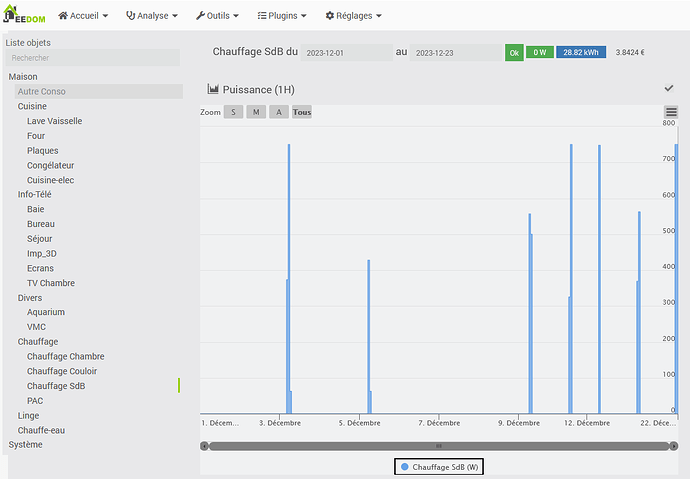The height and width of the screenshot is (479, 690).
Task: Set zoom to Tous
Action: [x=302, y=112]
